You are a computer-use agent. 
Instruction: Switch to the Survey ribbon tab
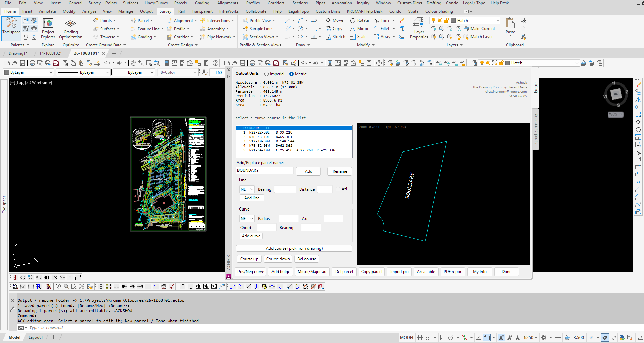pos(165,11)
